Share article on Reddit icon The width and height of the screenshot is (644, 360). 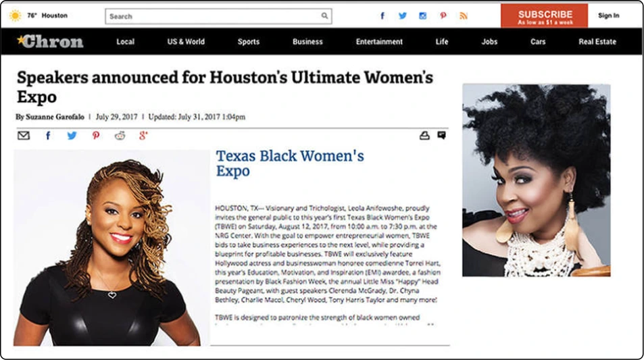[120, 136]
